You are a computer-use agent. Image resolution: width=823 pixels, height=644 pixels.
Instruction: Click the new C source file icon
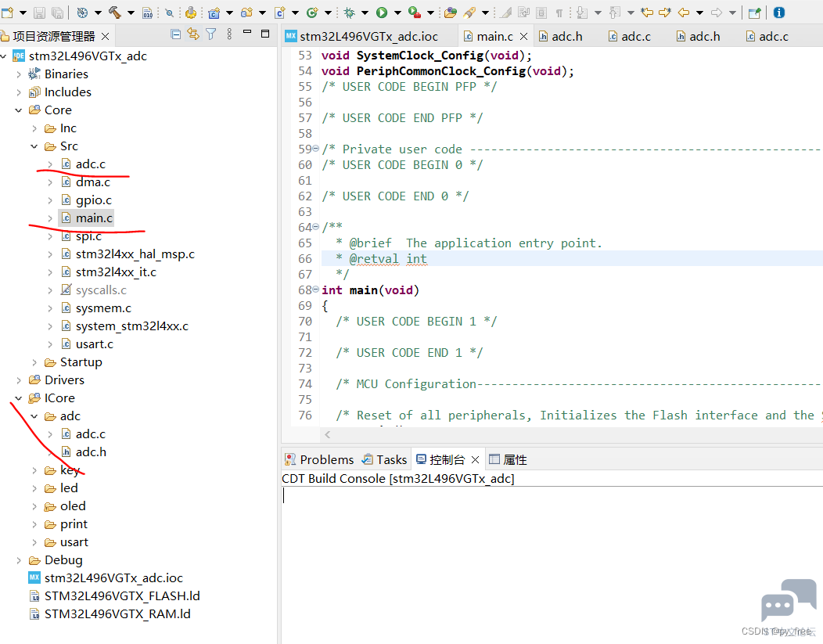click(x=280, y=12)
